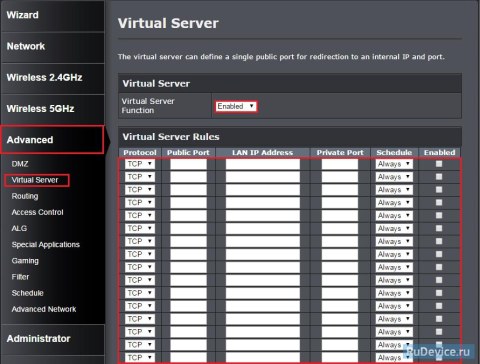Tick the thirteenth rule's Enabled checkbox
Image resolution: width=480 pixels, height=364 pixels.
pos(439,319)
